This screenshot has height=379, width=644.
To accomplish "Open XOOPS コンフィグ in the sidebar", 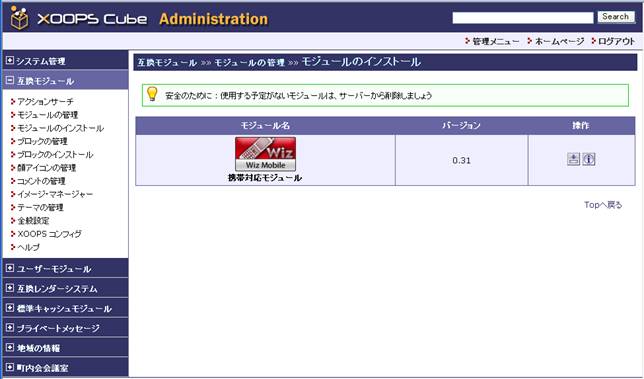I will pos(49,234).
